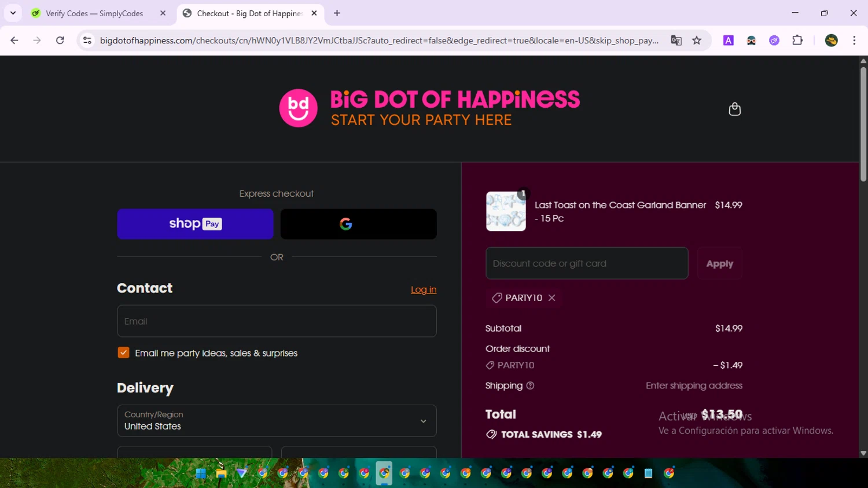Viewport: 868px width, 488px height.
Task: Close the Checkout Big Dot tab
Action: click(314, 13)
